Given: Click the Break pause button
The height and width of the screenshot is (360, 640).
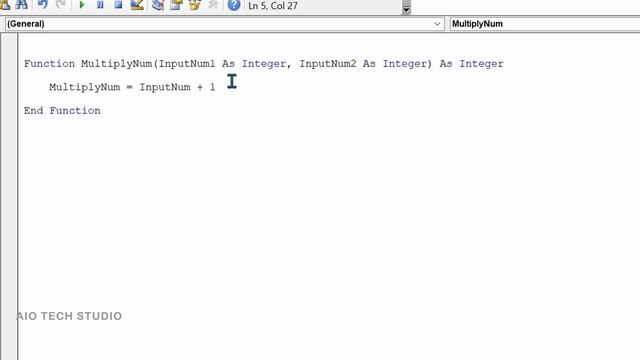Looking at the screenshot, I should [x=100, y=5].
